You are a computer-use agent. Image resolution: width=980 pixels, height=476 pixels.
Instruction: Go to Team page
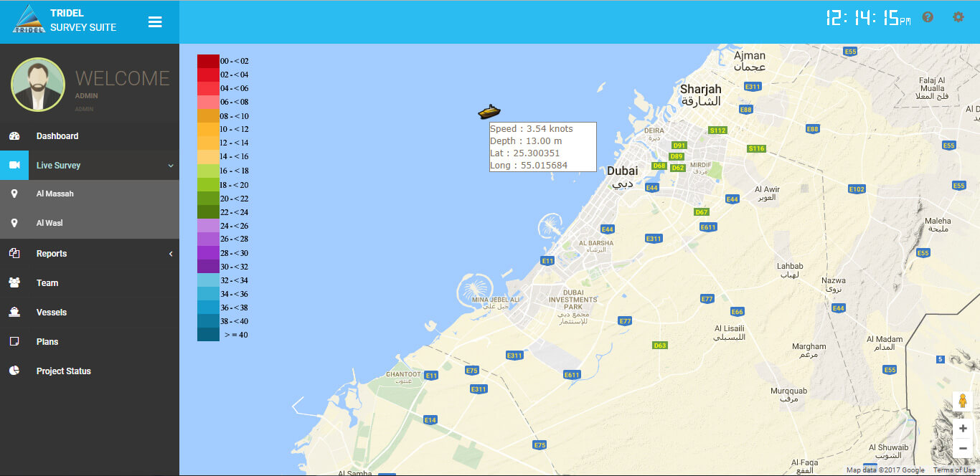pos(90,283)
